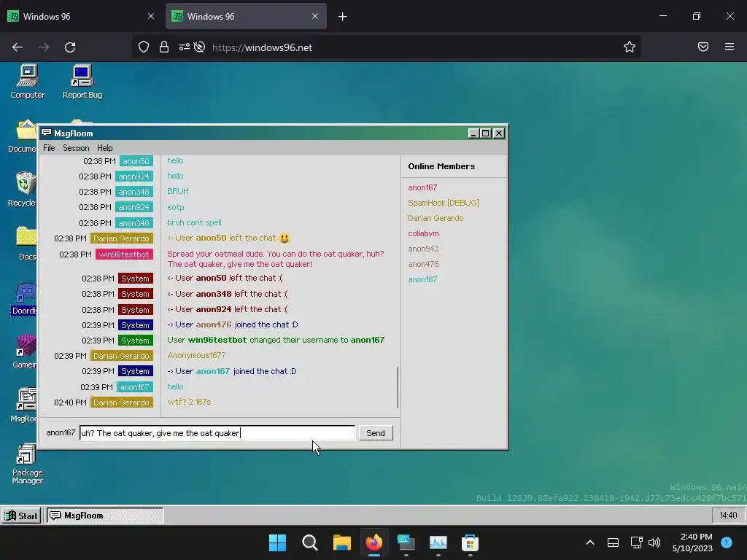Screen dimensions: 747x560
Task: Save page to Pocket
Action: (703, 47)
